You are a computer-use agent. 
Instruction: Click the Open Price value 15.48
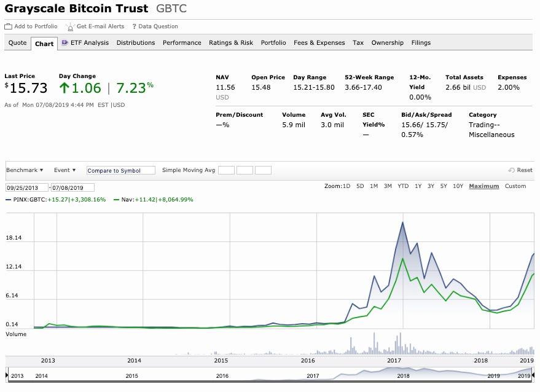click(x=260, y=87)
